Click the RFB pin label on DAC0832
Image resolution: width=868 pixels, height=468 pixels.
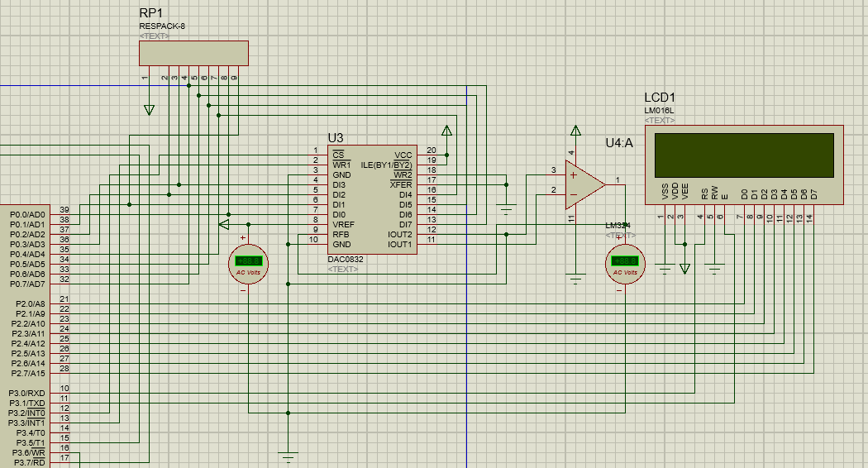pos(341,234)
